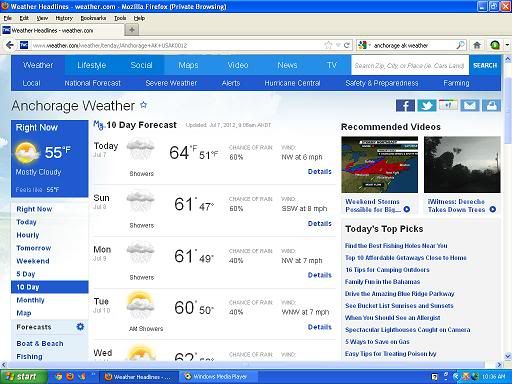
Task: Open 'When You Should See an Allergist' link
Action: click(x=392, y=318)
